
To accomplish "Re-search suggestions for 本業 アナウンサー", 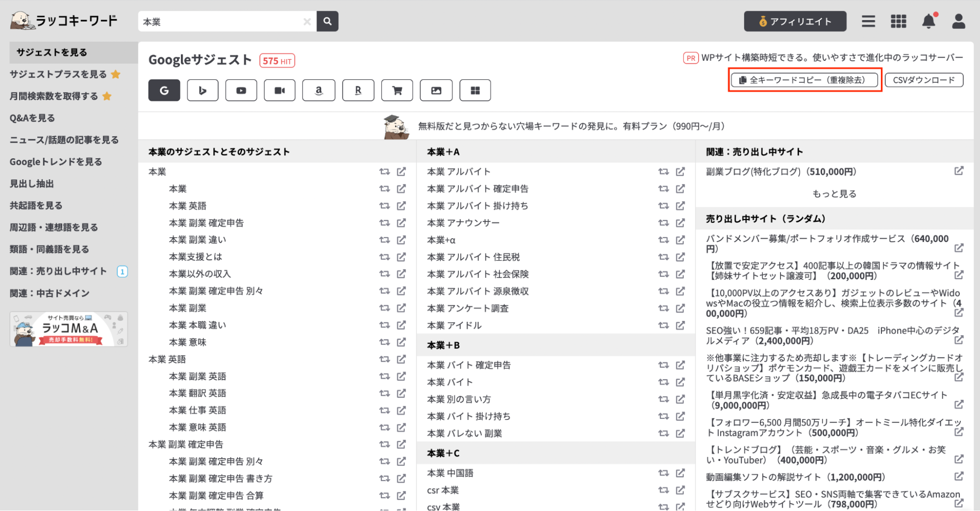I will tap(663, 223).
